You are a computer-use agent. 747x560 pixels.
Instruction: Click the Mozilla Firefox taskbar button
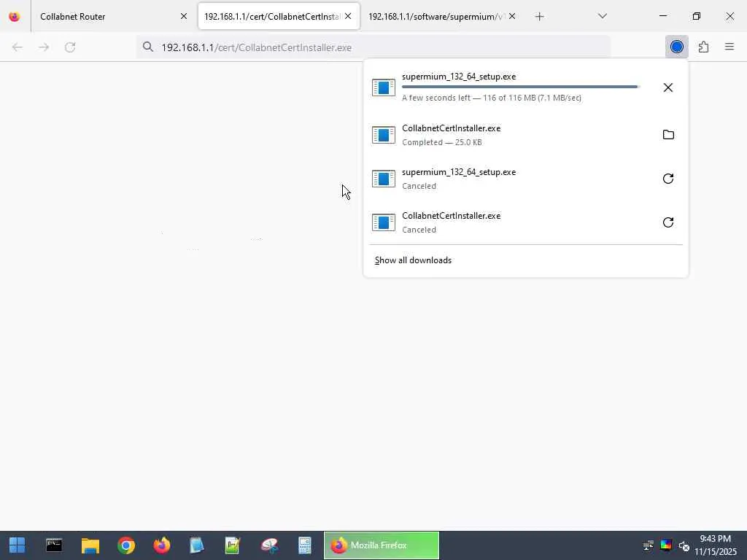(381, 545)
